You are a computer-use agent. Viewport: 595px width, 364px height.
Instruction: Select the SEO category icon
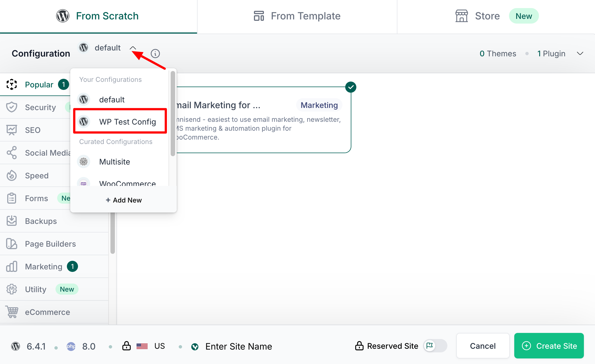[x=12, y=130]
